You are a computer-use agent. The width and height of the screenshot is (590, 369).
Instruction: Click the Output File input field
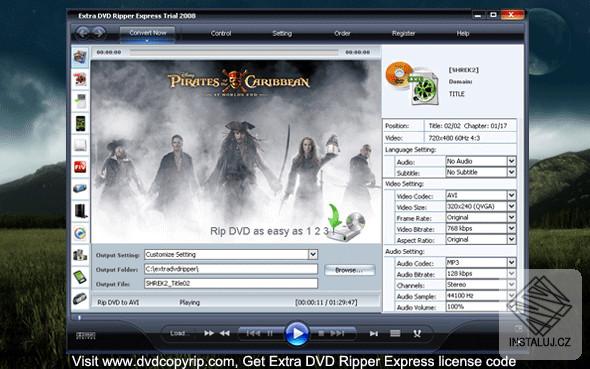click(x=231, y=284)
